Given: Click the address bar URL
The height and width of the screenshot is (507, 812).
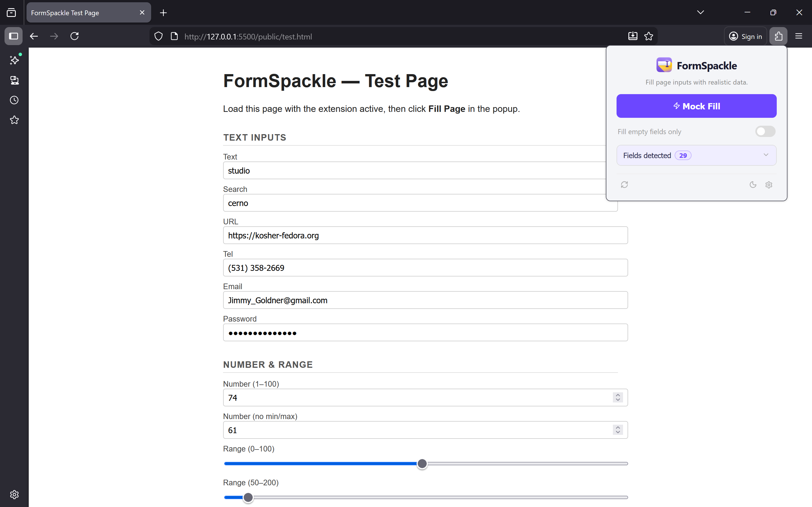Looking at the screenshot, I should (x=248, y=37).
